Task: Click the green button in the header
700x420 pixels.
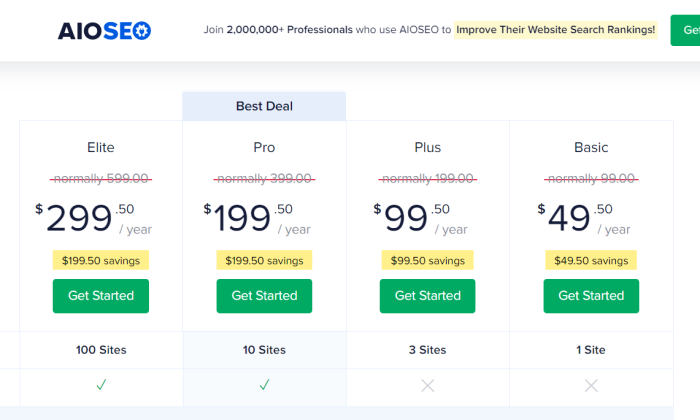Action: coord(685,30)
